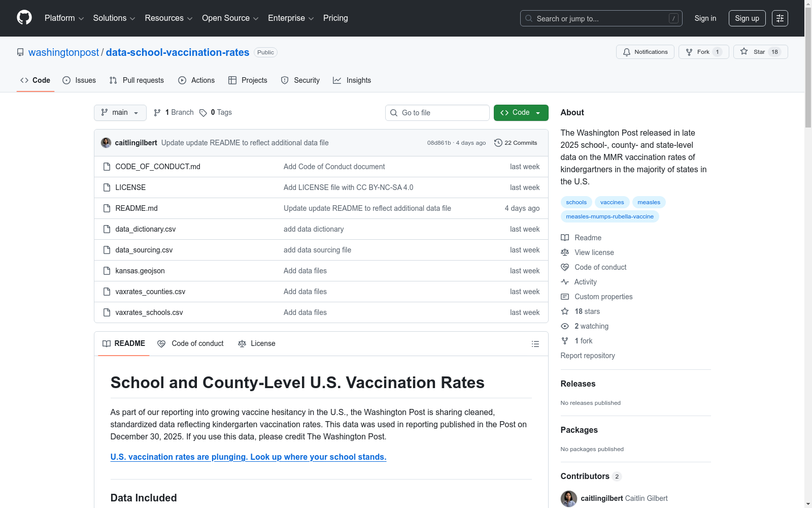Image resolution: width=812 pixels, height=508 pixels.
Task: Click the Notifications bell button
Action: (x=645, y=52)
